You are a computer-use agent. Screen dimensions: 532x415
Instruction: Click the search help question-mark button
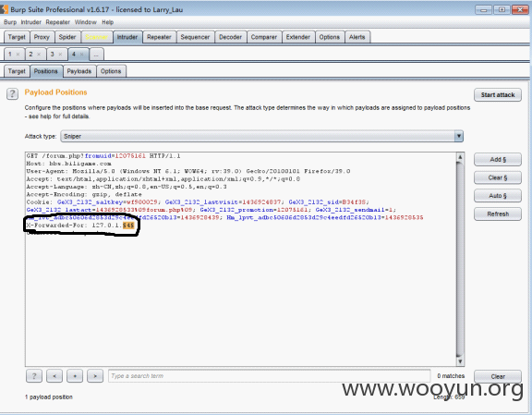click(34, 376)
